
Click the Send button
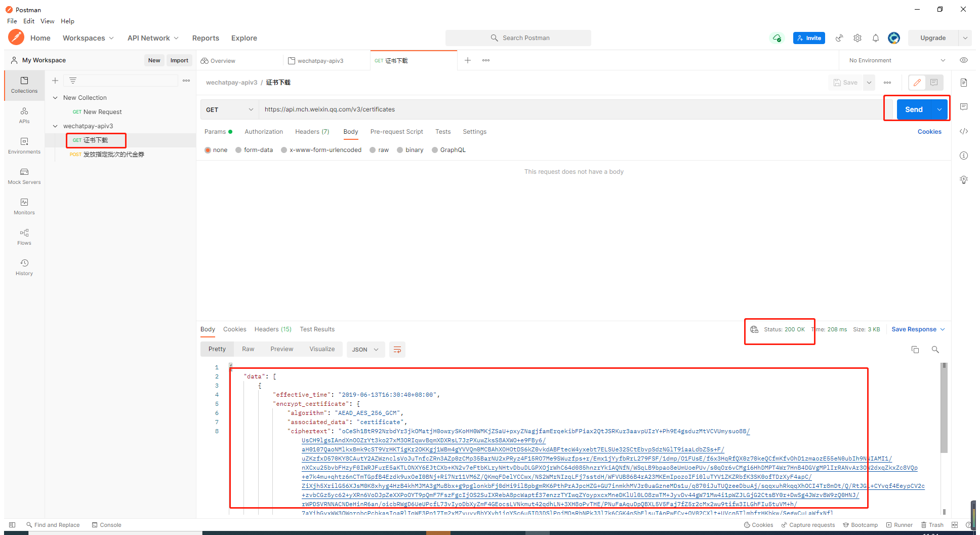pos(914,109)
